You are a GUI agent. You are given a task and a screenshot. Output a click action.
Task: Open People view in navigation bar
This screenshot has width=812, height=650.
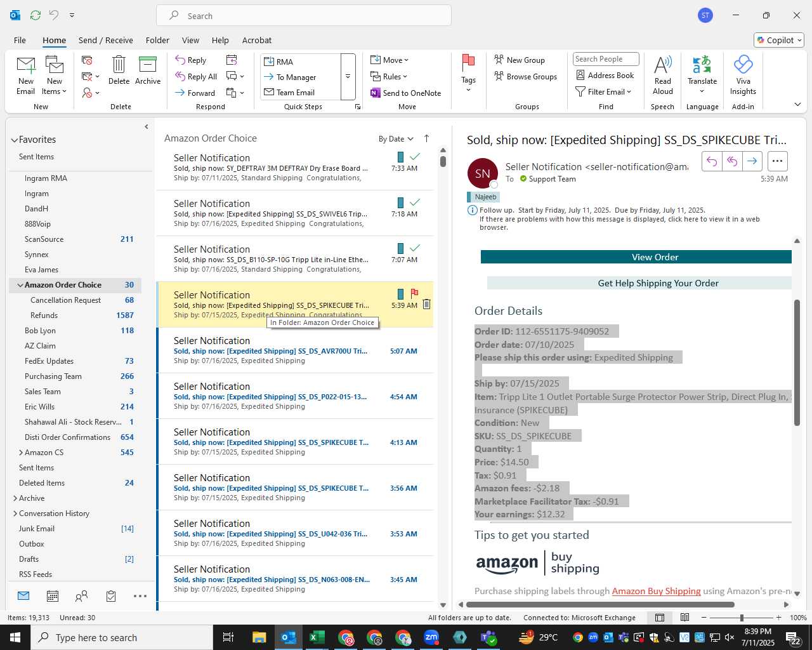coord(82,596)
